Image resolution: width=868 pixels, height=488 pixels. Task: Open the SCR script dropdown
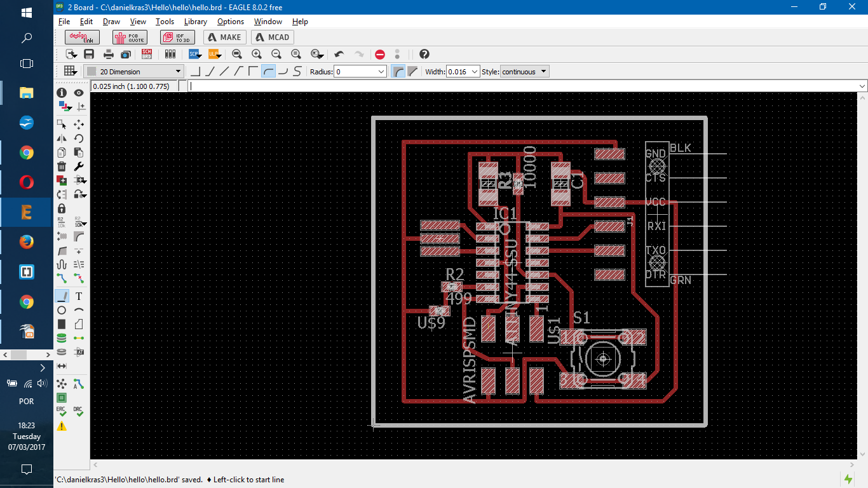195,55
